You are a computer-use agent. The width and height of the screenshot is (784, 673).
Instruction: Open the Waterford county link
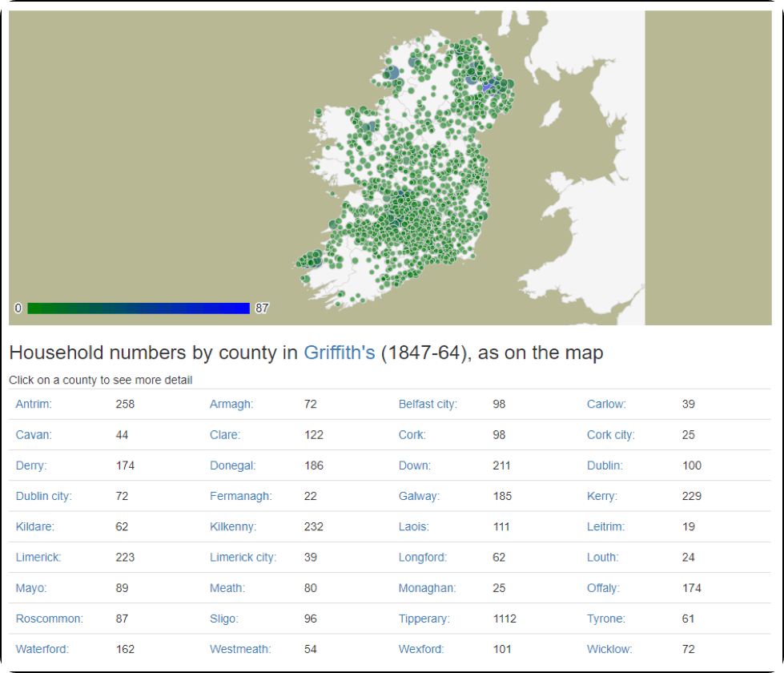click(42, 650)
